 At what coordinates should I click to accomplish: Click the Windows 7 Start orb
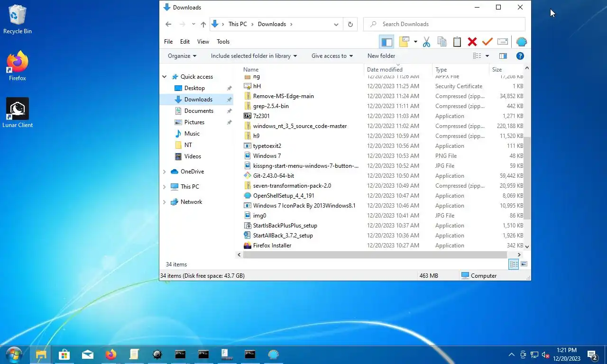[14, 354]
